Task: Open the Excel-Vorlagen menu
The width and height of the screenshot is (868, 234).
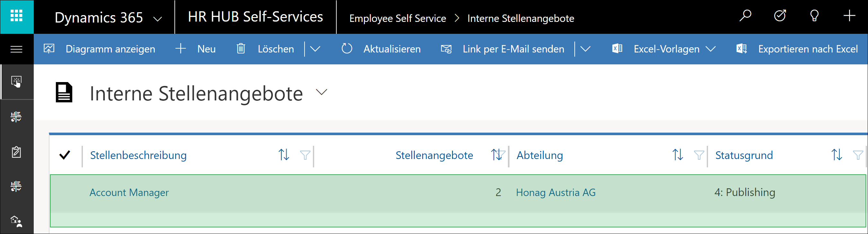Action: tap(667, 49)
